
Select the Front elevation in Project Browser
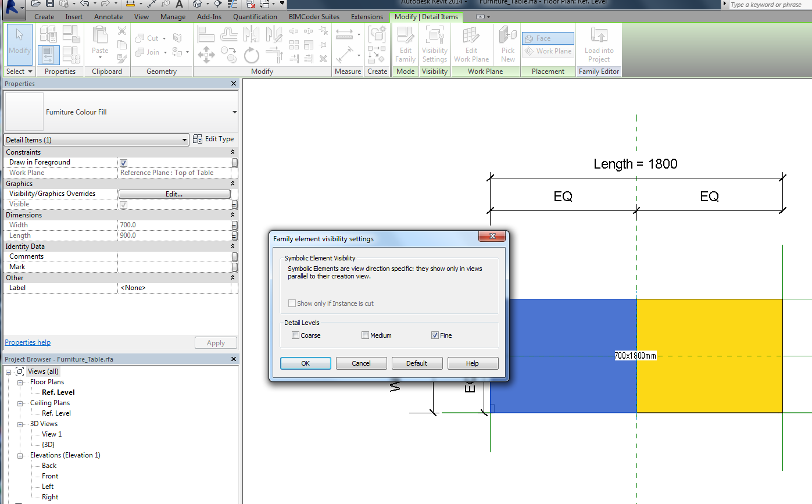pos(50,476)
